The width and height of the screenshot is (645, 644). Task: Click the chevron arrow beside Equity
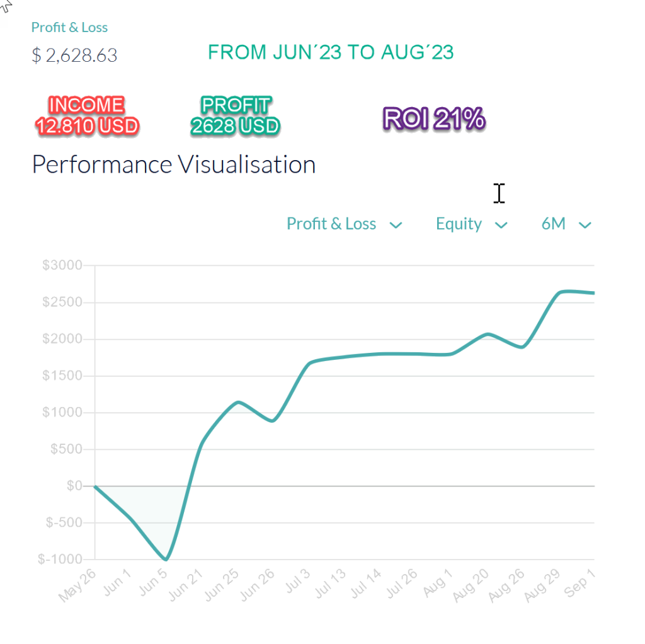click(x=501, y=225)
